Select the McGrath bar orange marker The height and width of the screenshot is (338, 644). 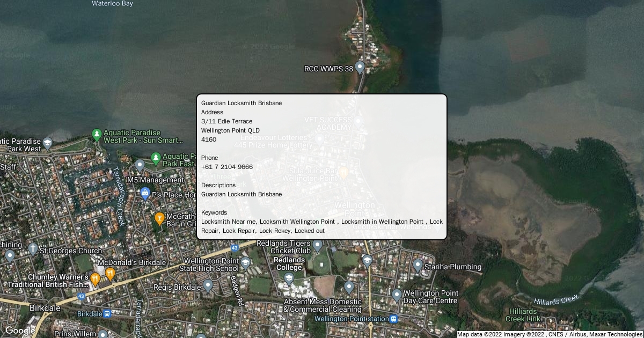coord(159,218)
